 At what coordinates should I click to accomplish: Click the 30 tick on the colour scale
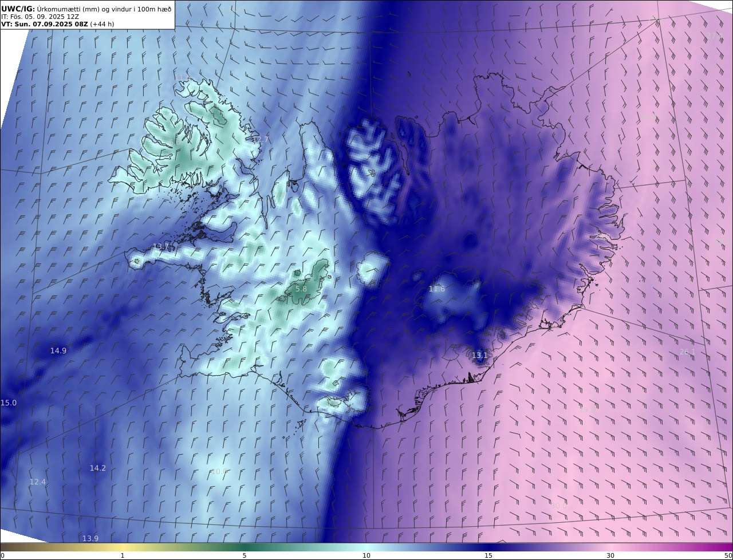click(x=610, y=556)
